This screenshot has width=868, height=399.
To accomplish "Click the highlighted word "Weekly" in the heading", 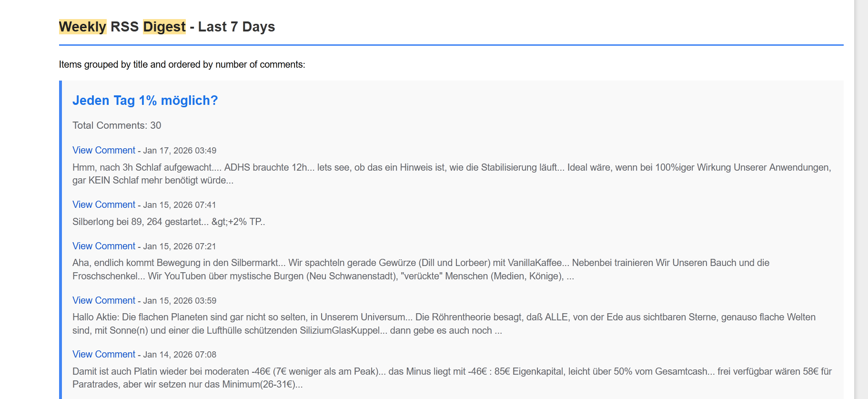I will pos(82,27).
